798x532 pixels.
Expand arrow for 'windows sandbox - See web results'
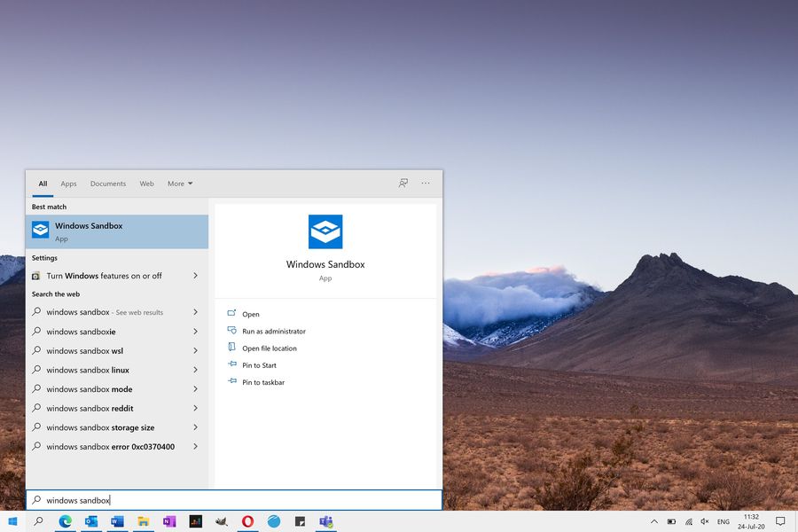click(x=195, y=312)
